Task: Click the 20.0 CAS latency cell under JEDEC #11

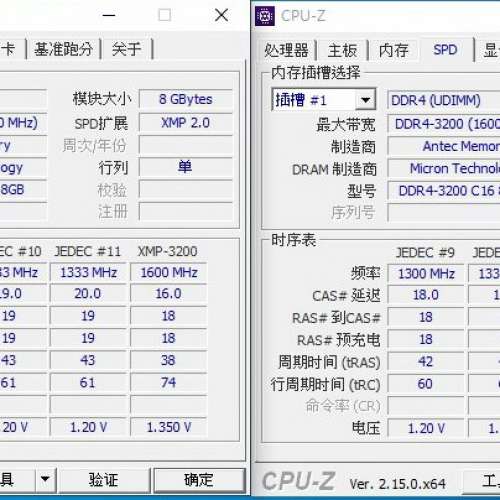Action: [88, 294]
